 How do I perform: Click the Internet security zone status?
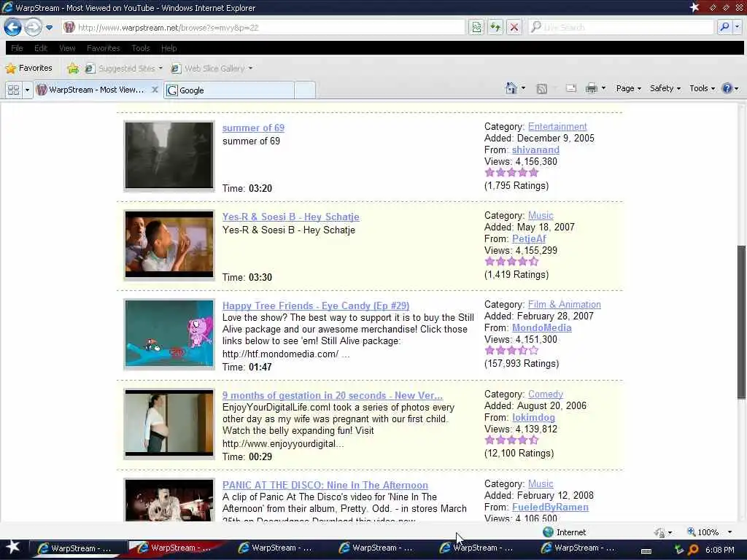tap(564, 532)
